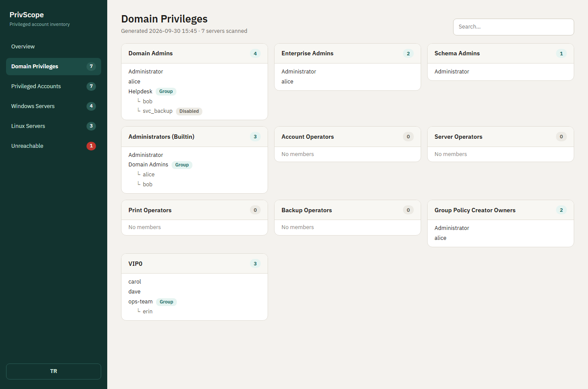The width and height of the screenshot is (588, 389).
Task: Click the Account Operators card heading
Action: 308,137
